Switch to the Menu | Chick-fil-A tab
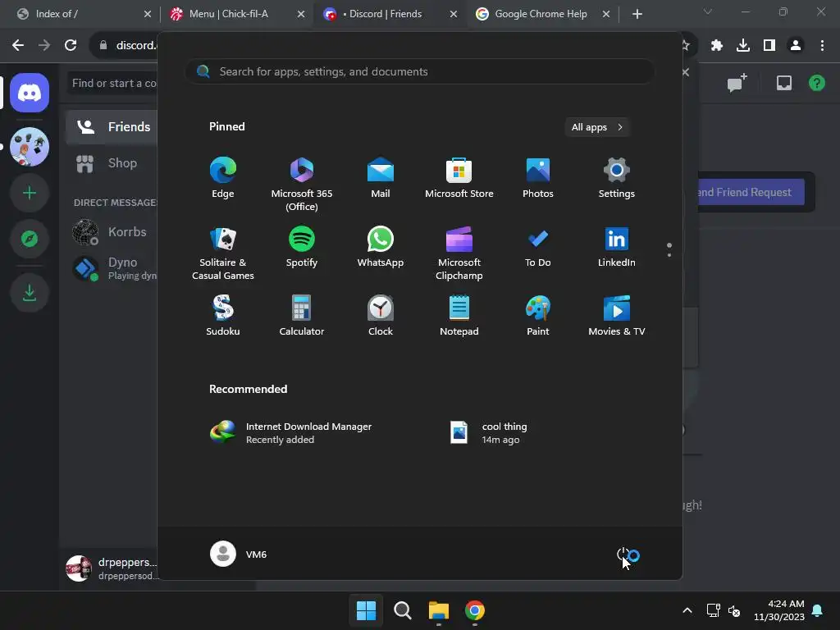The height and width of the screenshot is (630, 840). click(235, 14)
